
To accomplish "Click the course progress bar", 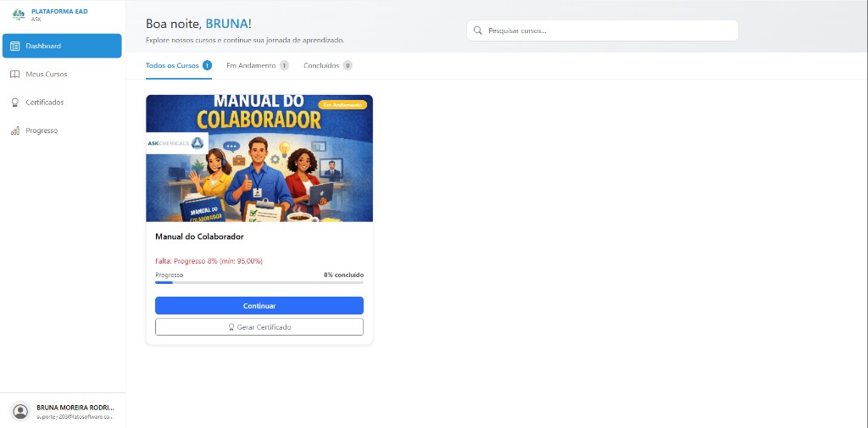I will click(259, 282).
